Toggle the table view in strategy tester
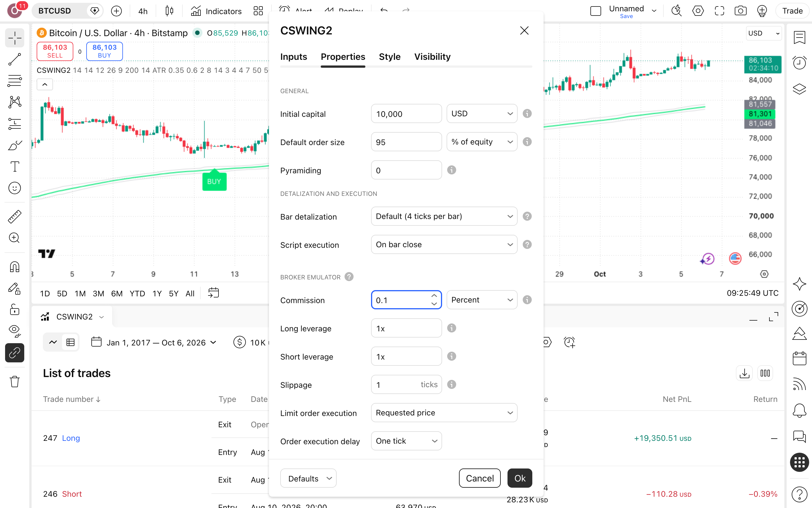 [x=70, y=342]
